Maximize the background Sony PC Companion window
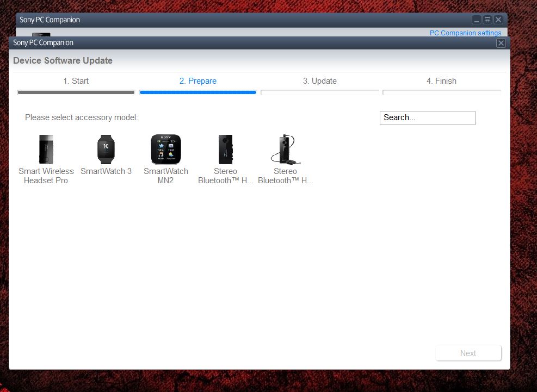Screen dimensions: 537x392 (x=487, y=20)
